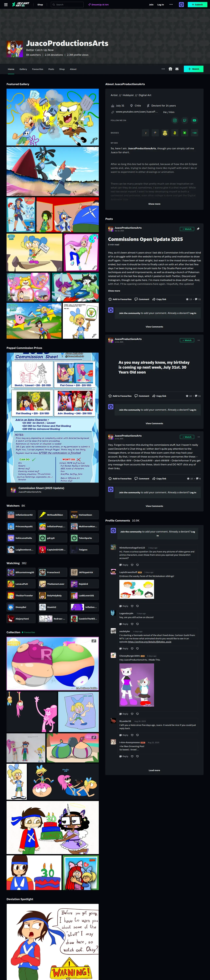Click Log In in the top bar
Viewport: 210px width, 980px height.
[160, 5]
